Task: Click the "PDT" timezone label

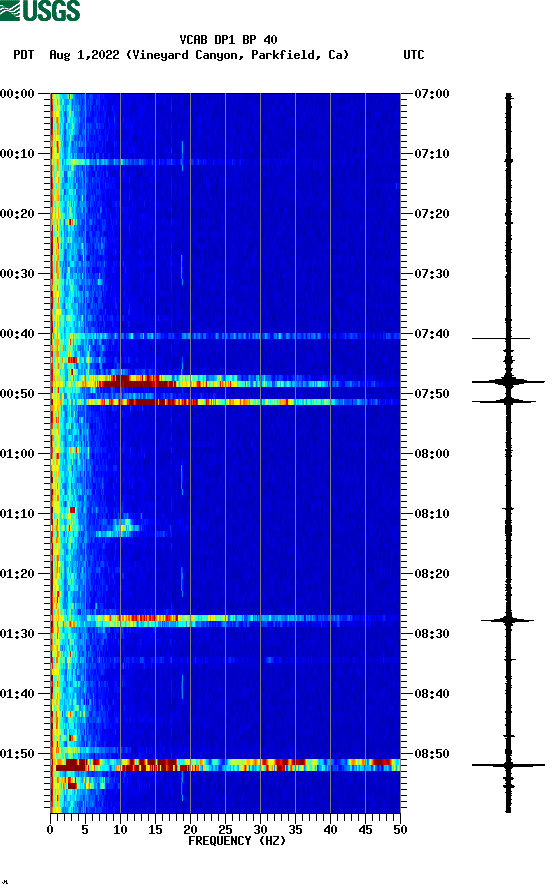Action: pyautogui.click(x=23, y=55)
